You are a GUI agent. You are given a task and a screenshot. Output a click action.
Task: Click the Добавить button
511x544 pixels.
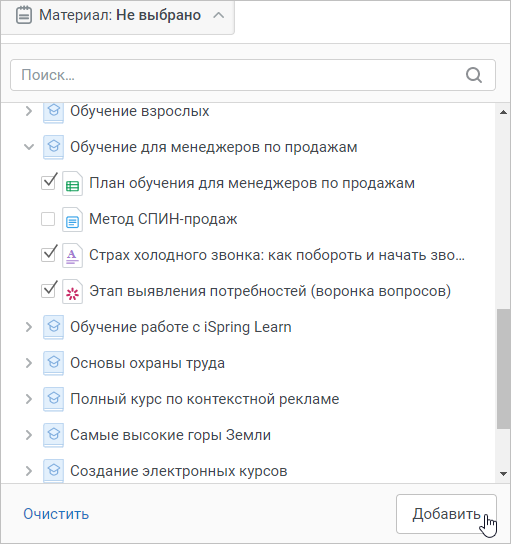pos(446,514)
